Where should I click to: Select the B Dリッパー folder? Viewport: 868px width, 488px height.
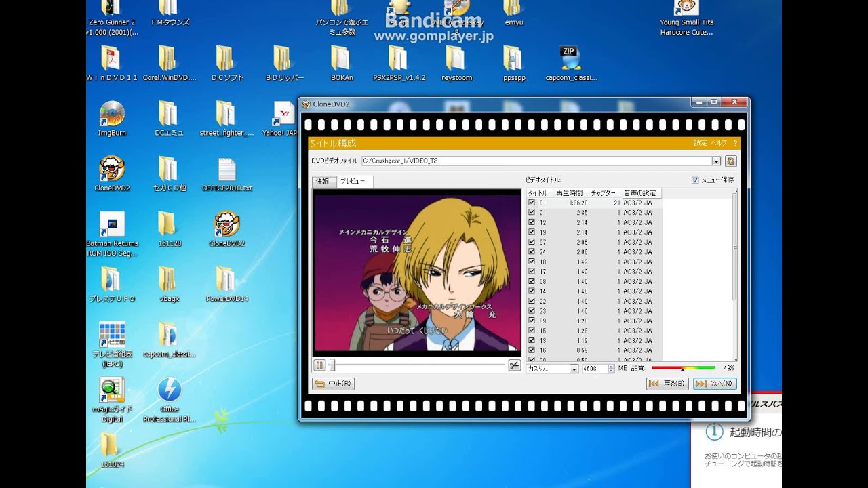(x=284, y=63)
